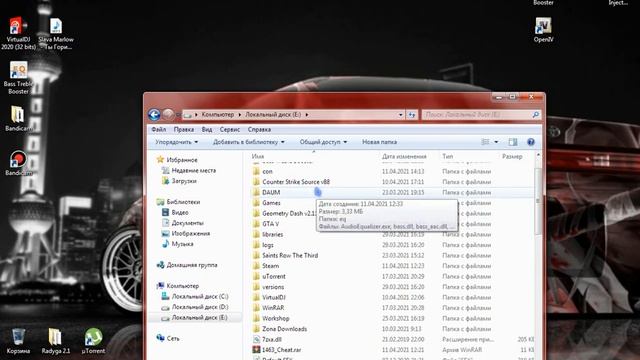
Task: Toggle the preview pane icon
Action: coord(513,142)
